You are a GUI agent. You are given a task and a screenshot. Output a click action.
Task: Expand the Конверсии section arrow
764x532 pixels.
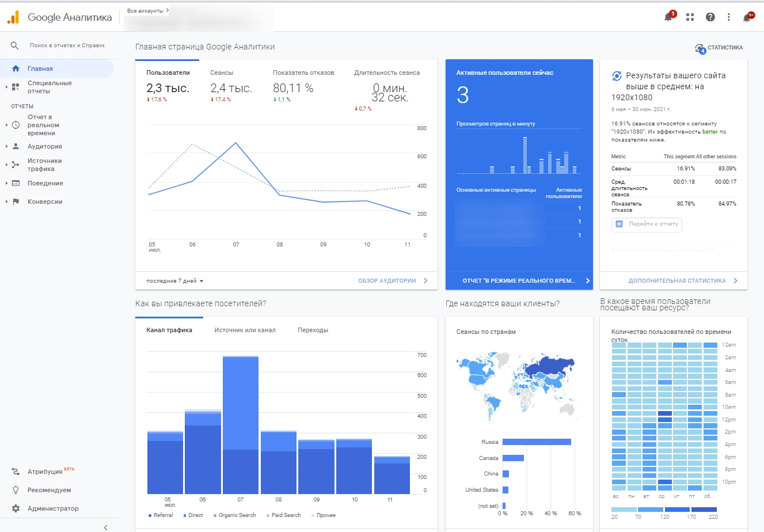pyautogui.click(x=6, y=202)
